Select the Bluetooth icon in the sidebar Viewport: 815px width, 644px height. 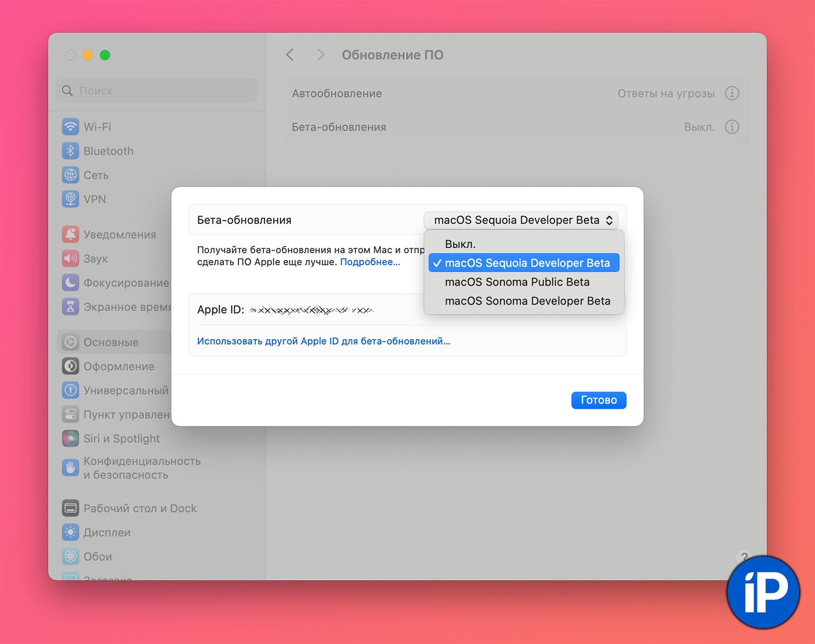(70, 151)
